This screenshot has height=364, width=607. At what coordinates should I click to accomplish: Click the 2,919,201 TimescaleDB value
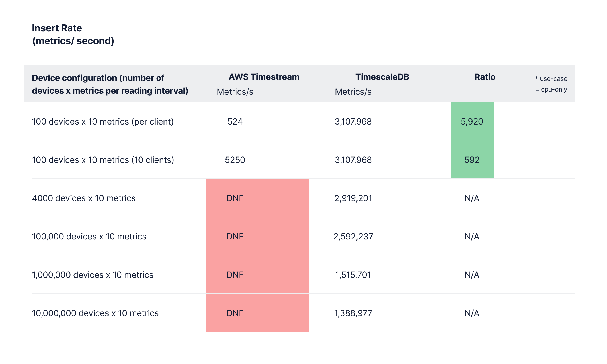(353, 198)
